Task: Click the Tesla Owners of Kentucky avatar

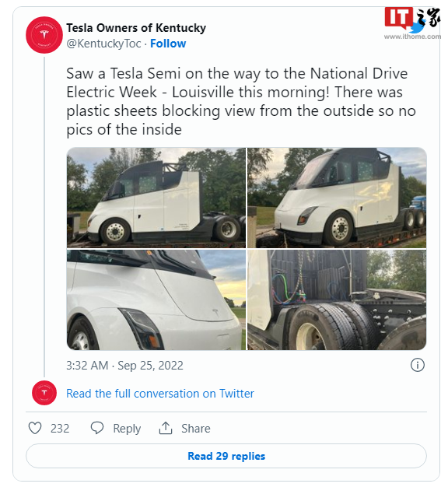Action: point(44,35)
